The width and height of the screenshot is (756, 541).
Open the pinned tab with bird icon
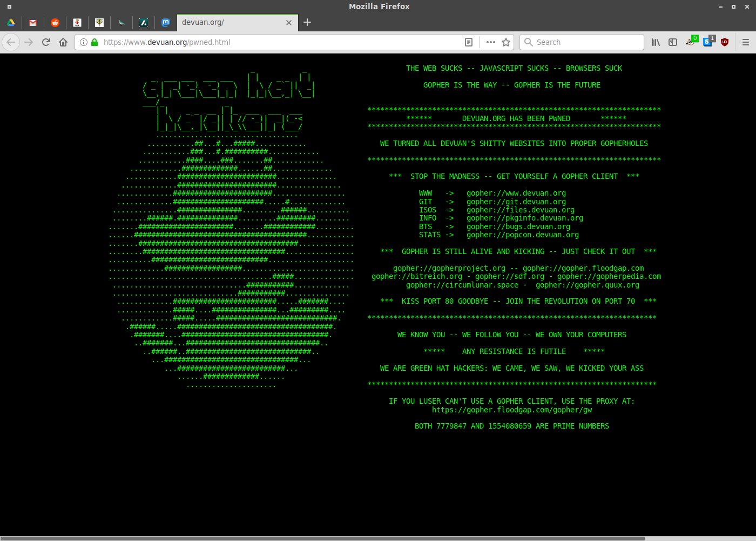point(122,23)
